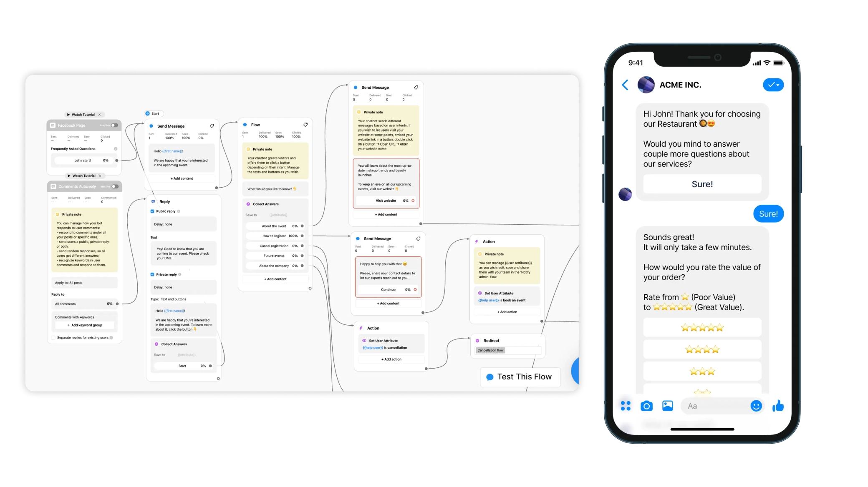Image resolution: width=868 pixels, height=487 pixels.
Task: Click the blue circular action button
Action: click(572, 372)
